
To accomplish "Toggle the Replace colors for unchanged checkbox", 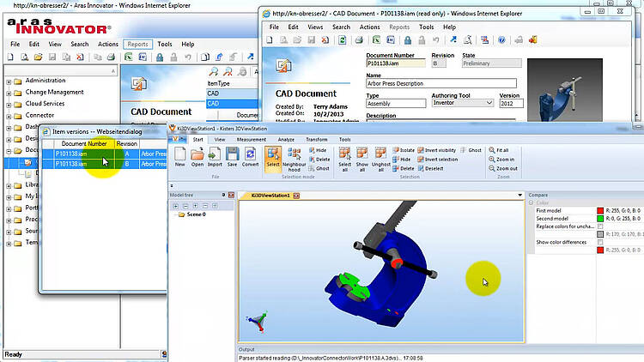I will 600,226.
